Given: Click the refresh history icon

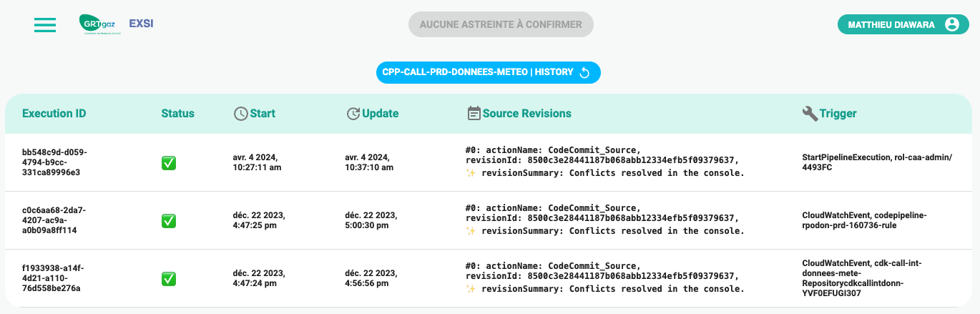Looking at the screenshot, I should coord(584,72).
